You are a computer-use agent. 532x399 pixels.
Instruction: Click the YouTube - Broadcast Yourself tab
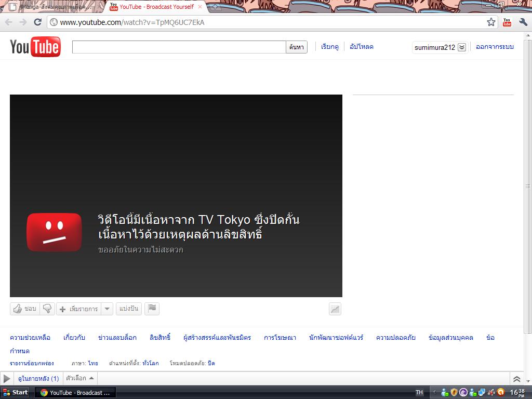coord(157,7)
